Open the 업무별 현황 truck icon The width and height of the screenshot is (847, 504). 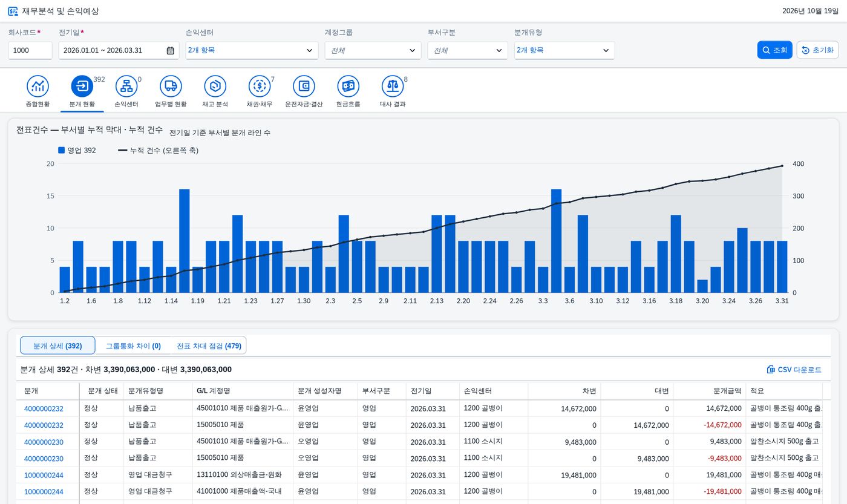pyautogui.click(x=171, y=87)
